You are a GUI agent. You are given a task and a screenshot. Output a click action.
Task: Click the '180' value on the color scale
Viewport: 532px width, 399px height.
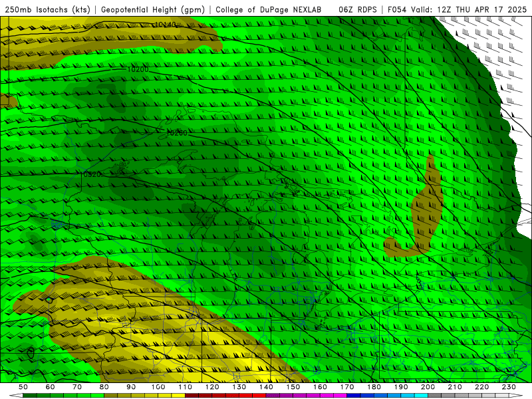pos(374,387)
